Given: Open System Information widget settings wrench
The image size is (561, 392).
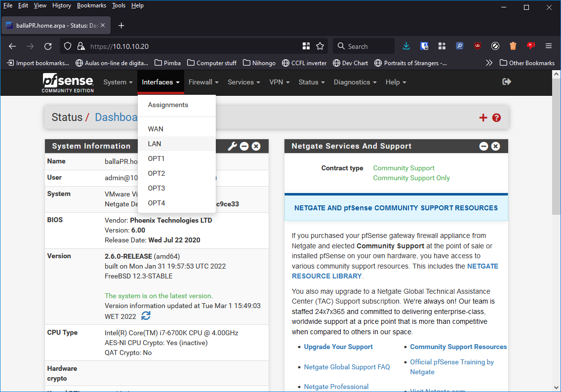Looking at the screenshot, I should [x=232, y=146].
